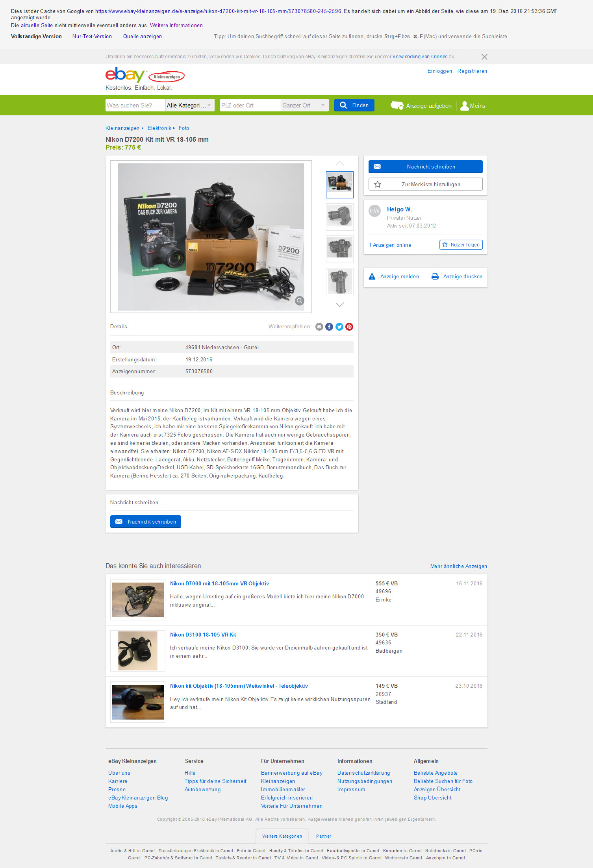
Task: Open the '1 Anzeigen online' link
Action: coord(390,245)
